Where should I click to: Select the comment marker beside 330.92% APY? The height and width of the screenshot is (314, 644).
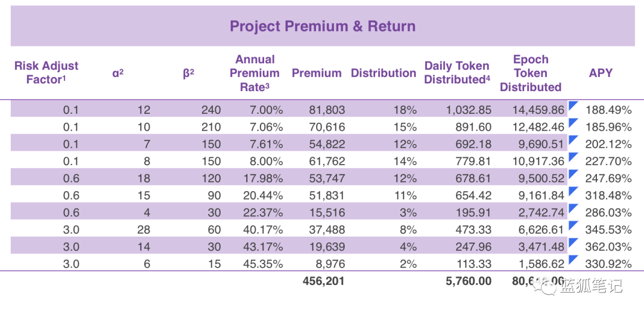click(x=573, y=260)
